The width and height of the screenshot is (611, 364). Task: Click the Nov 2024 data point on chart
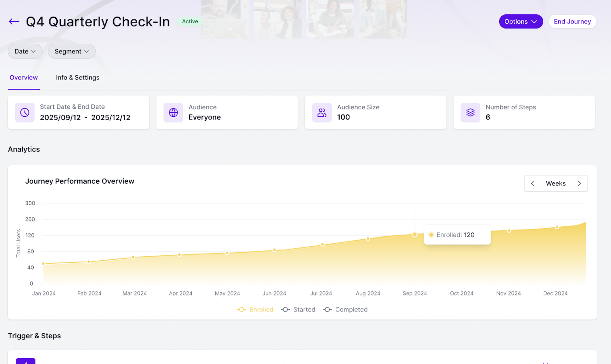click(x=509, y=231)
